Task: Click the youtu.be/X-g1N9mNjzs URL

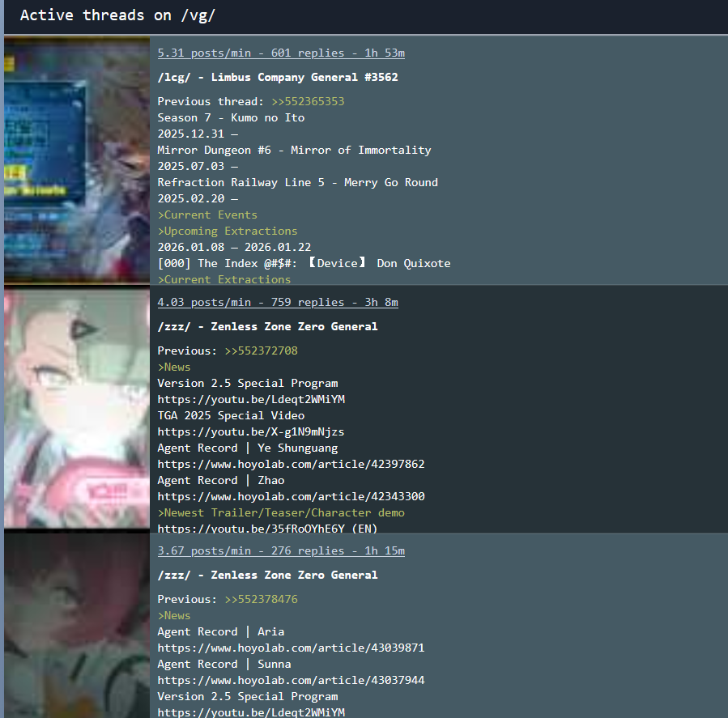Action: [x=251, y=431]
